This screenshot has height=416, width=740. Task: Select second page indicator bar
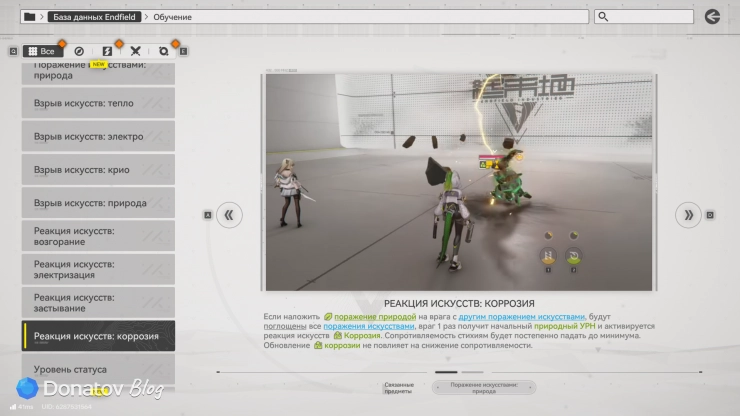click(472, 372)
